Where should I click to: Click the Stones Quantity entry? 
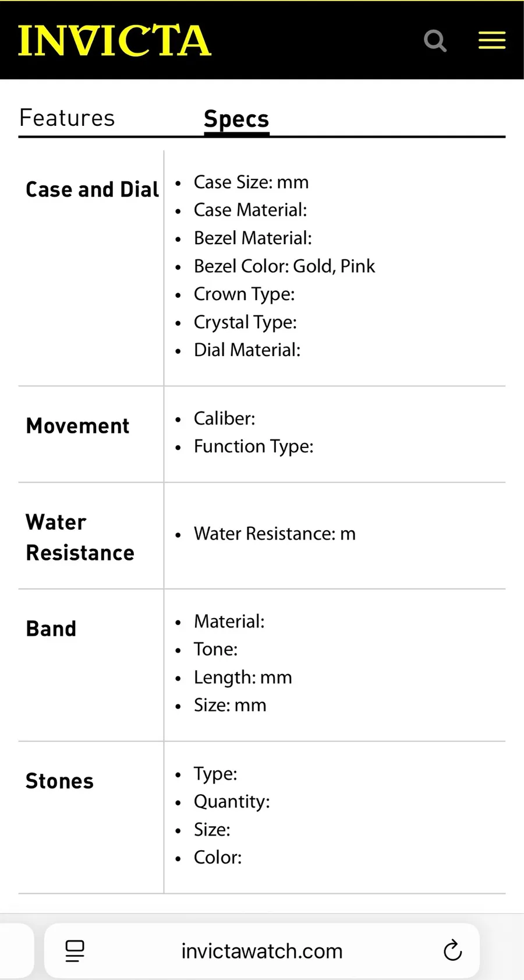pyautogui.click(x=232, y=802)
